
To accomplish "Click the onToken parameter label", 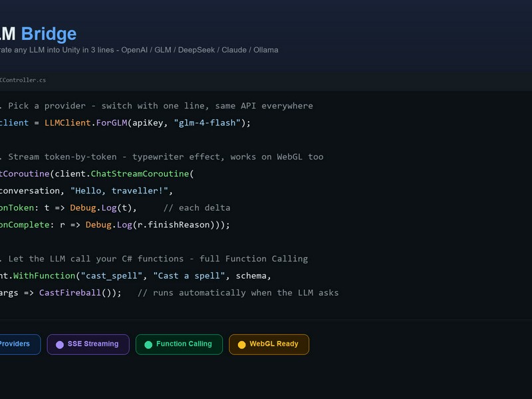I will (x=17, y=207).
